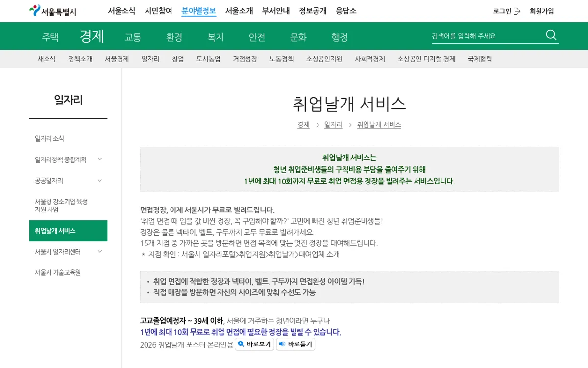Open 소상공인지원 submenu item
588x368 pixels.
pos(324,59)
